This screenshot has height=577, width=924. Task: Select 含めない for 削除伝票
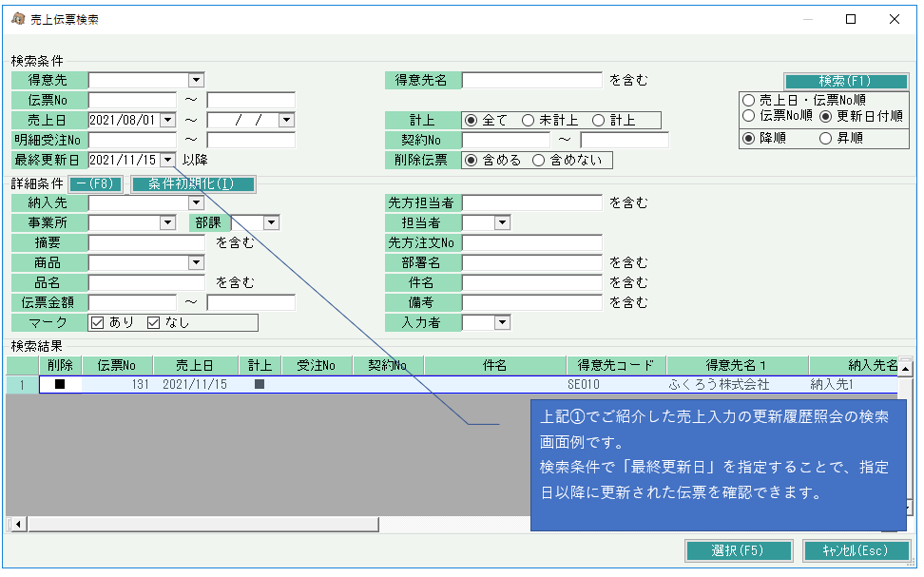(x=539, y=161)
